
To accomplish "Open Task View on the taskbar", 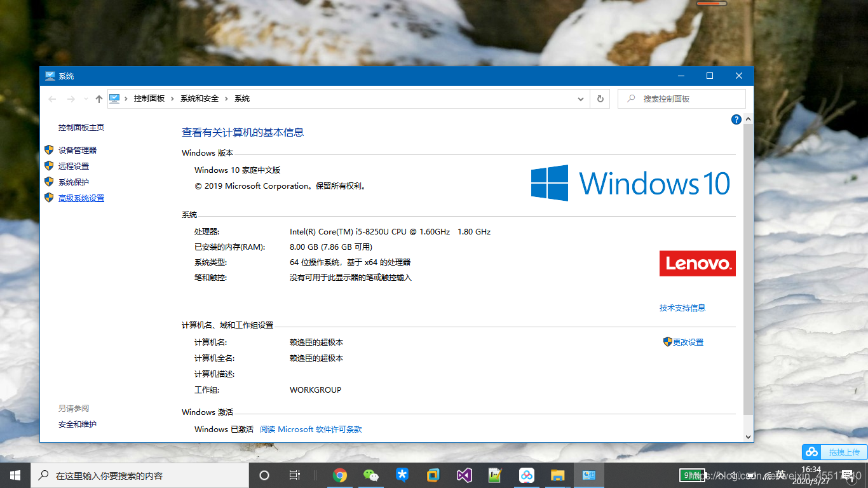I will [295, 475].
